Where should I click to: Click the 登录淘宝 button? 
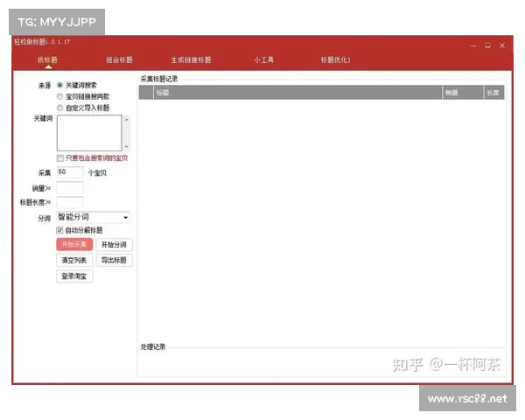coord(74,276)
